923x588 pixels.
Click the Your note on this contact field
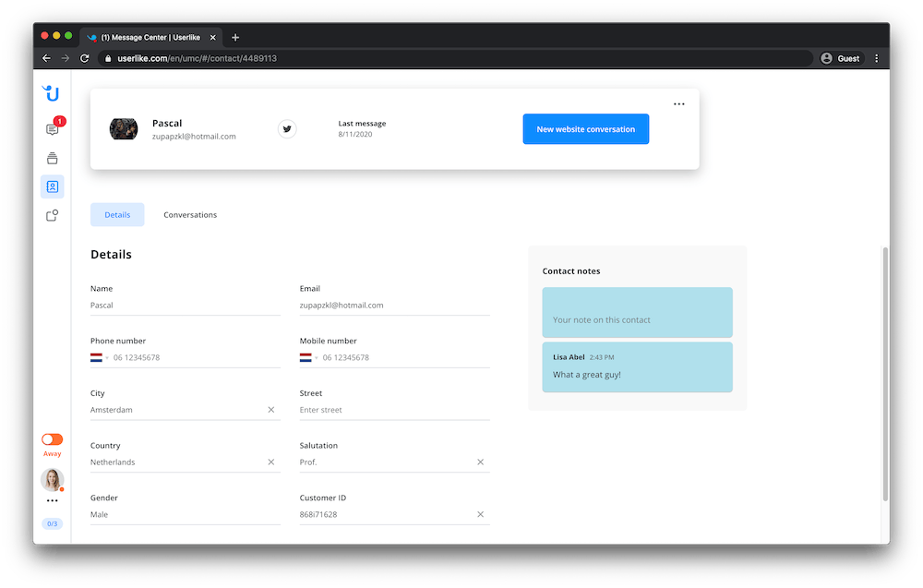pos(637,319)
